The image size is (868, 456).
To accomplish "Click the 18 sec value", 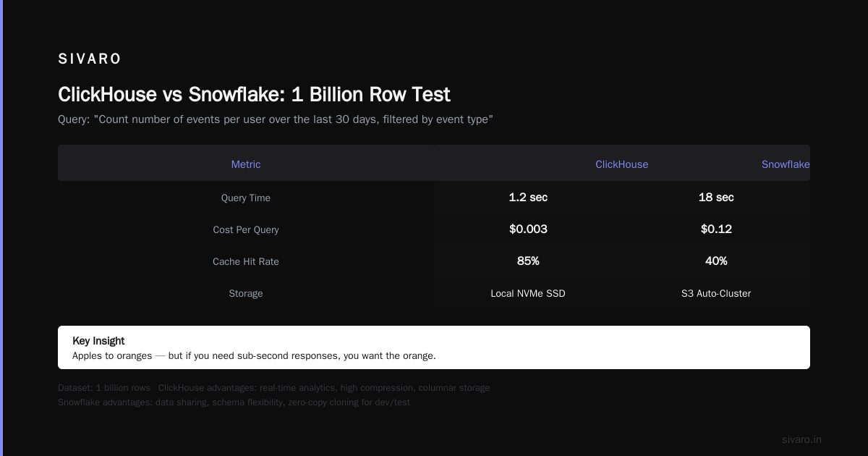I will click(x=716, y=197).
